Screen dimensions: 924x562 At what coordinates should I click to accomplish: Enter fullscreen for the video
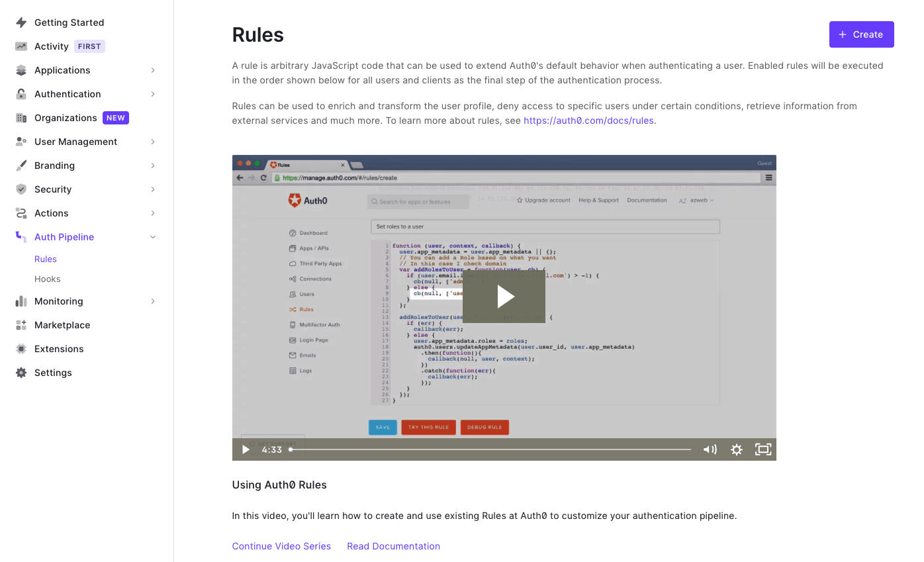pyautogui.click(x=763, y=449)
